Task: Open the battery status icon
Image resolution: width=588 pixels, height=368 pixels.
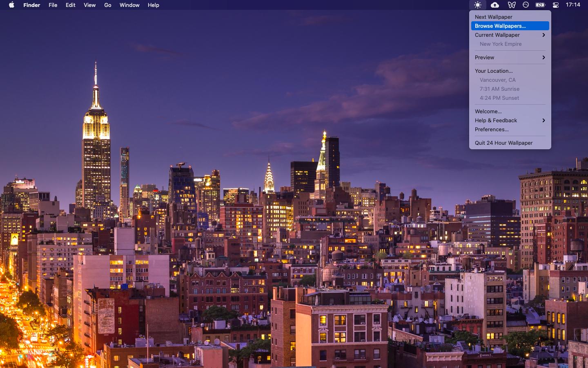Action: [540, 5]
